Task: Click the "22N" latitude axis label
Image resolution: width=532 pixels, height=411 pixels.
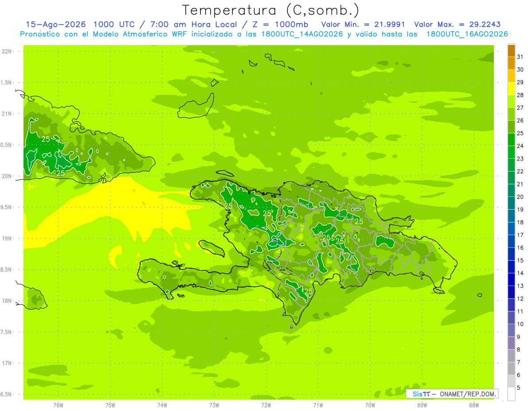Action: coord(7,51)
